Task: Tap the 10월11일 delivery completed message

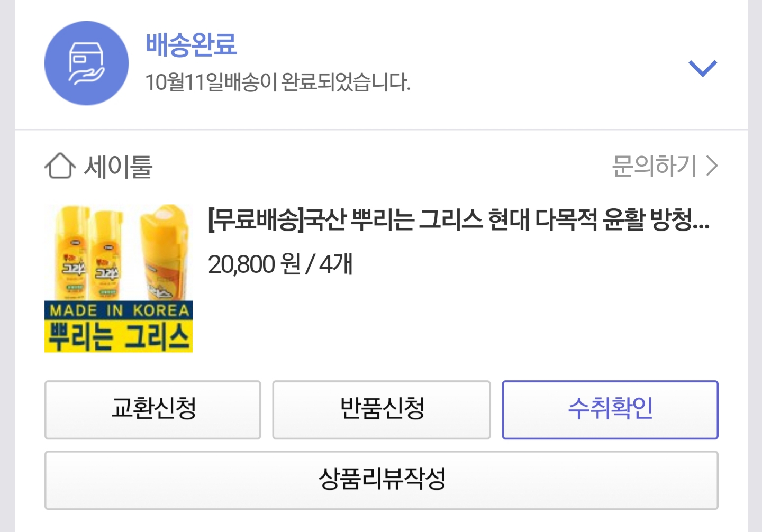Action: [277, 82]
